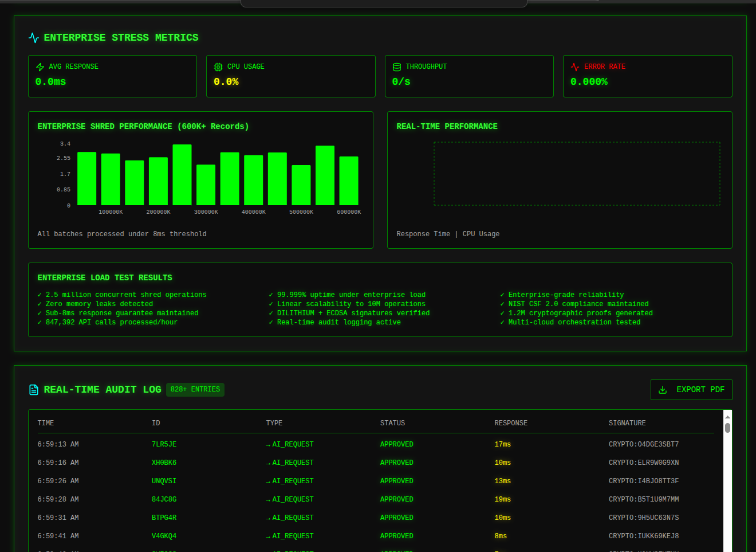Screen dimensions: 756x552
Task: Click the 13ms response value
Action: click(503, 481)
